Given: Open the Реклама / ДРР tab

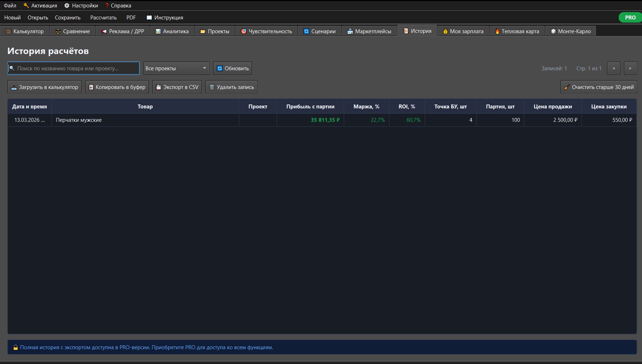Looking at the screenshot, I should [x=123, y=31].
